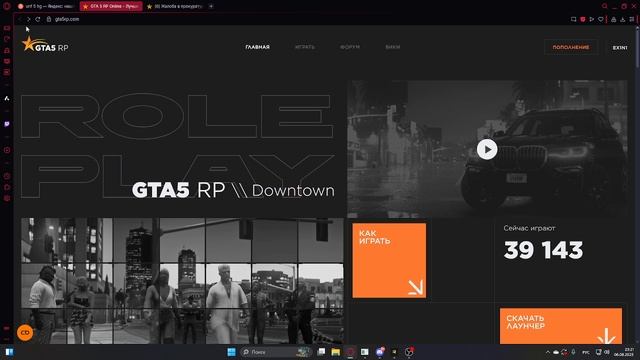
Task: Open the Windows widgets button
Action: pos(9,352)
